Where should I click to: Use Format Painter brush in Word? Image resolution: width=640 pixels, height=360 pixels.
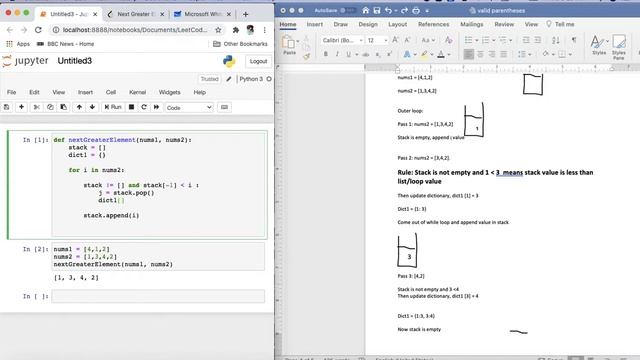[306, 57]
